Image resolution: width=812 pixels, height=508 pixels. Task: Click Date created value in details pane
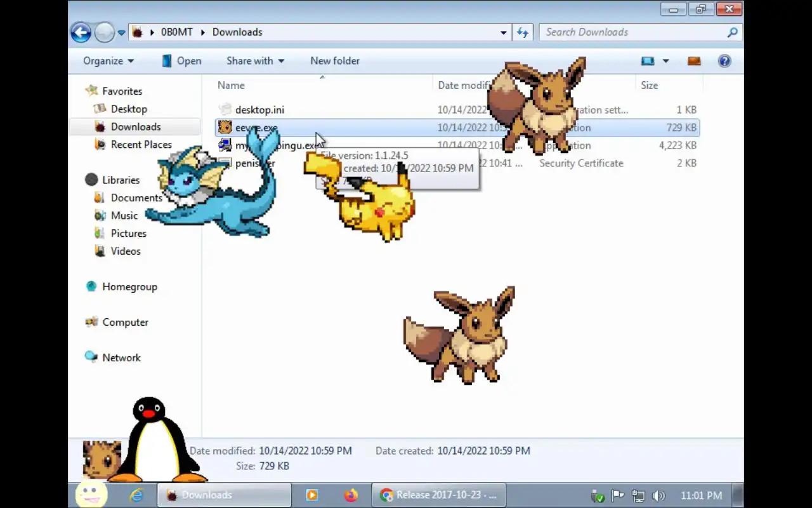click(483, 451)
